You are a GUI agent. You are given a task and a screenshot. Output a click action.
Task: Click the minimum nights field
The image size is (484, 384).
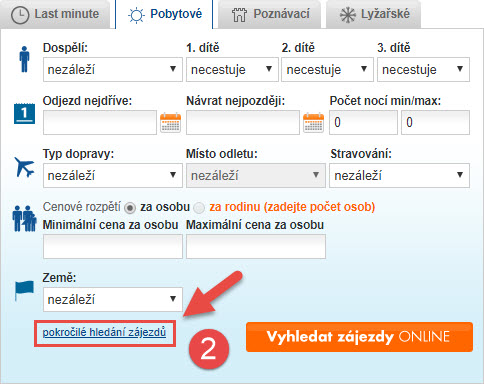363,122
